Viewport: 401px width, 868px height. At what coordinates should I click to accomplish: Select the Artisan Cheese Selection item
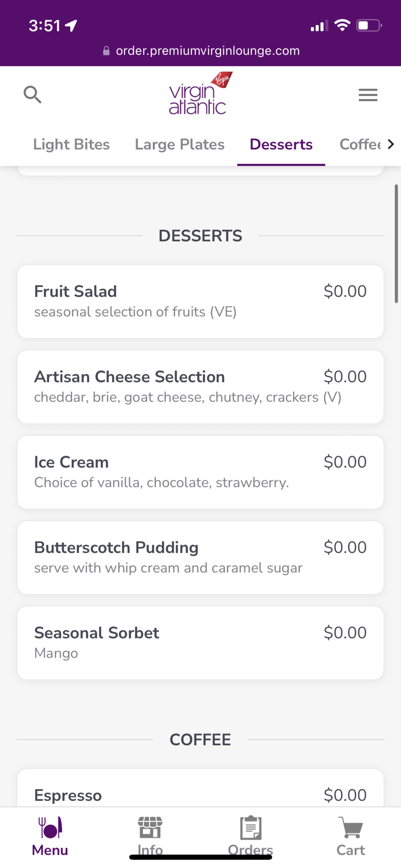point(200,387)
